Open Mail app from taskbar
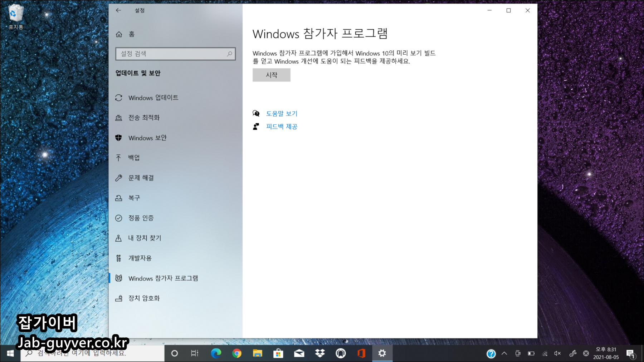This screenshot has width=644, height=362. click(x=299, y=353)
